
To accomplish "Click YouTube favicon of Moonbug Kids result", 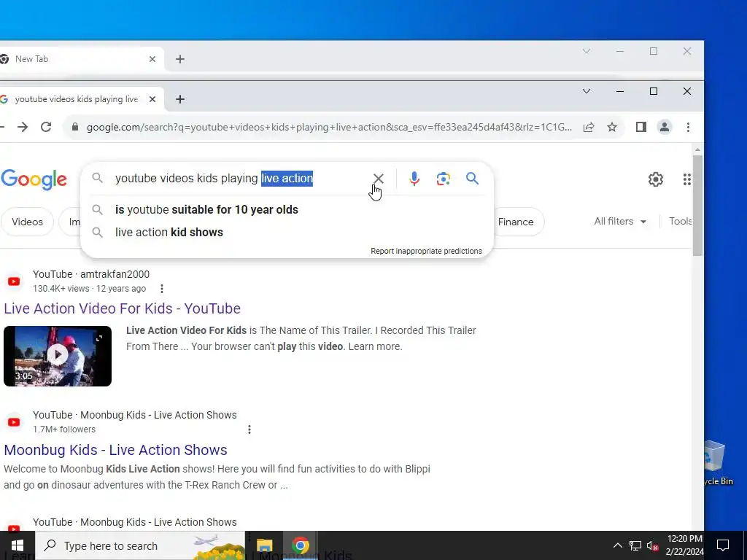I will pyautogui.click(x=14, y=422).
